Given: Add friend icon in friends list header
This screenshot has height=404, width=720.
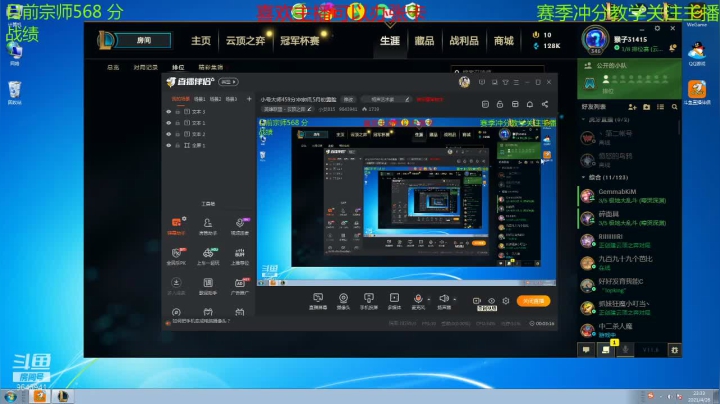Looking at the screenshot, I should 632,107.
